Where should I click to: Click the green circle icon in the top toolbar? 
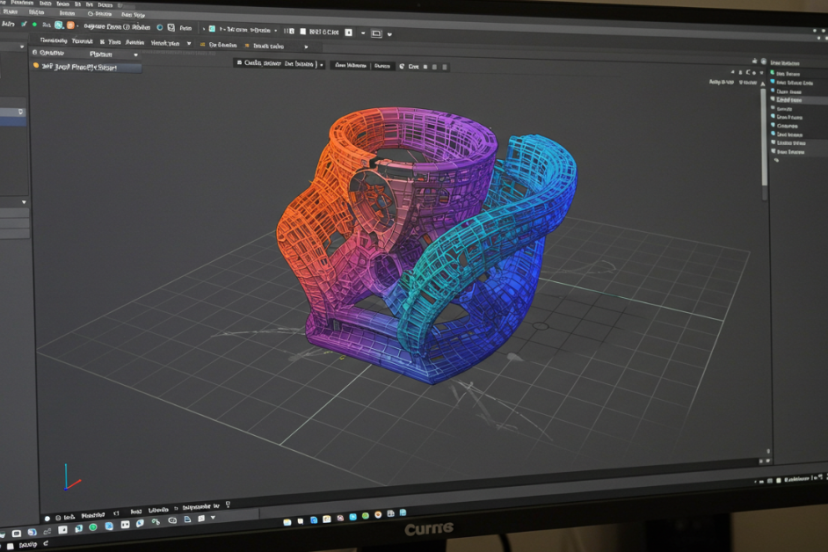(34, 24)
